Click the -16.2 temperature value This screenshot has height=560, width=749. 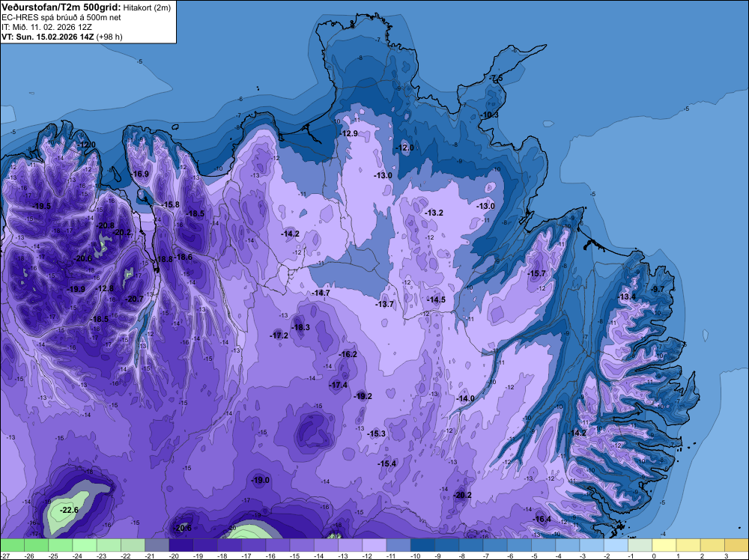tap(348, 354)
